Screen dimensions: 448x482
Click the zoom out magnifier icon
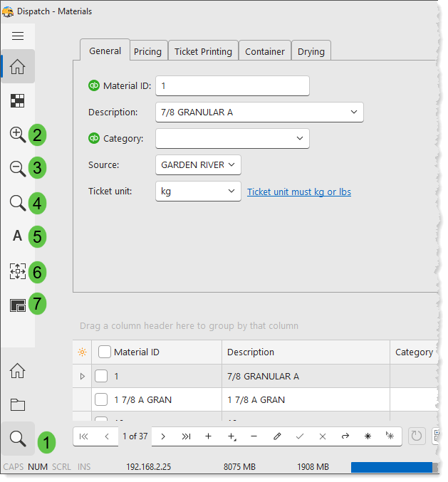pos(18,168)
